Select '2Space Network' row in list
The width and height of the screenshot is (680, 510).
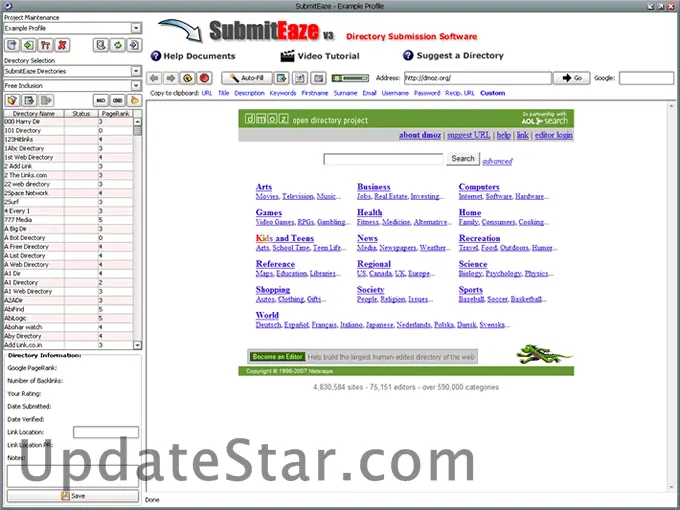click(69, 193)
